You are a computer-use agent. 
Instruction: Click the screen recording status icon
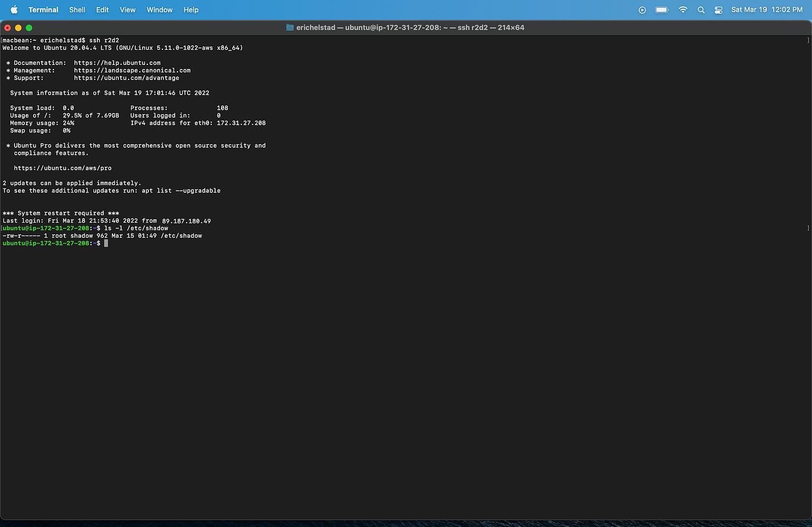[642, 10]
